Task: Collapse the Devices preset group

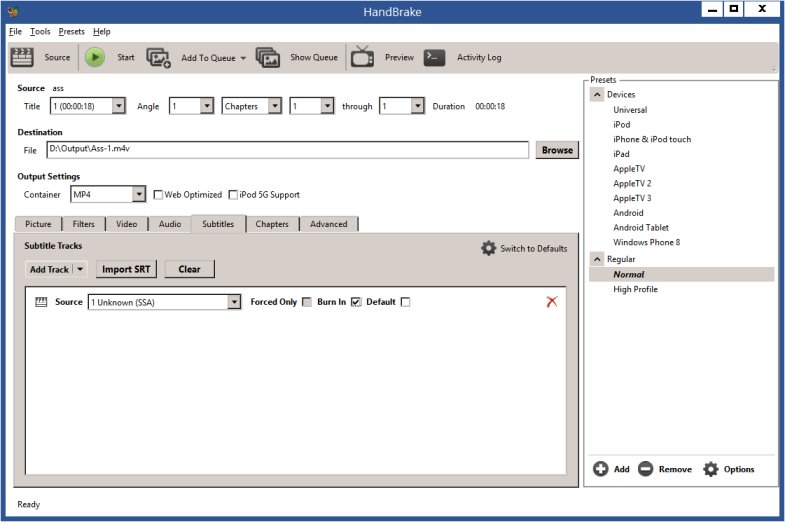Action: click(x=597, y=94)
